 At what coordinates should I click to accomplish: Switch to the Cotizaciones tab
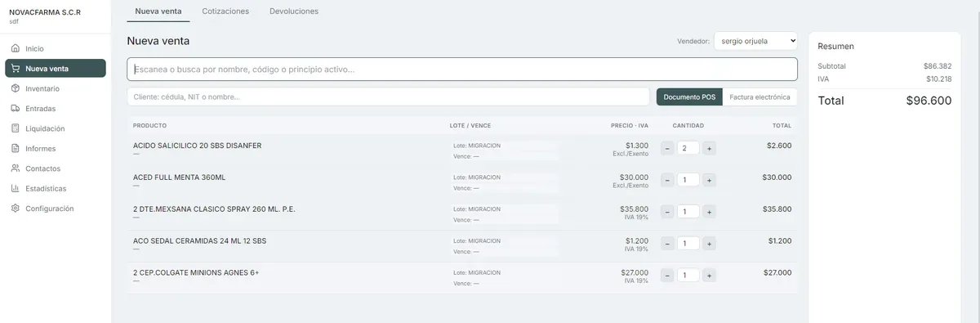225,11
